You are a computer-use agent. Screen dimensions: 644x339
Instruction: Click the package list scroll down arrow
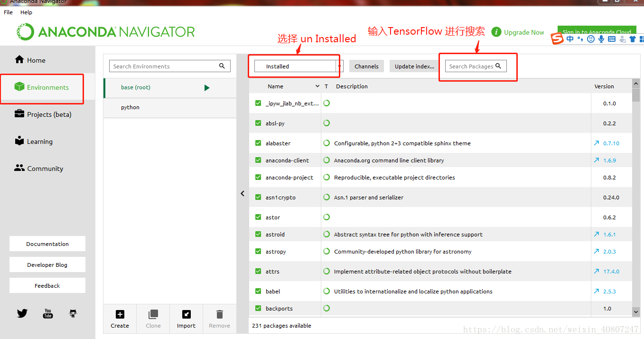pyautogui.click(x=636, y=312)
